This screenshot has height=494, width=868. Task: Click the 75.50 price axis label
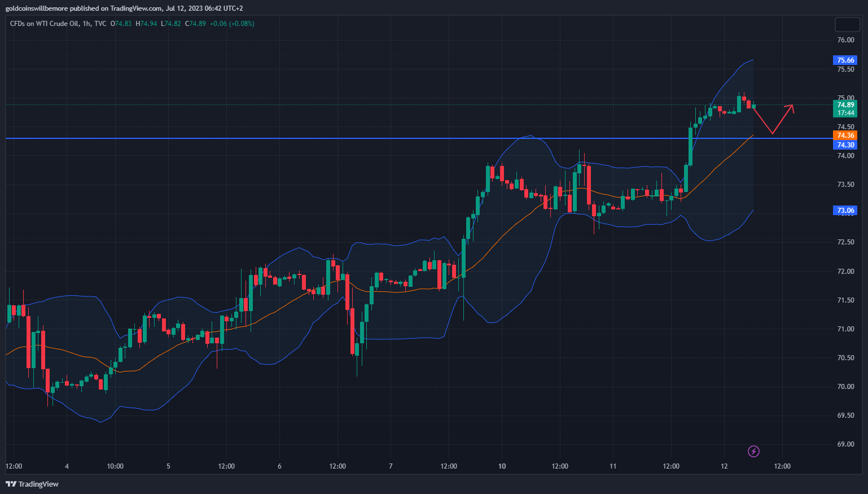pyautogui.click(x=845, y=69)
